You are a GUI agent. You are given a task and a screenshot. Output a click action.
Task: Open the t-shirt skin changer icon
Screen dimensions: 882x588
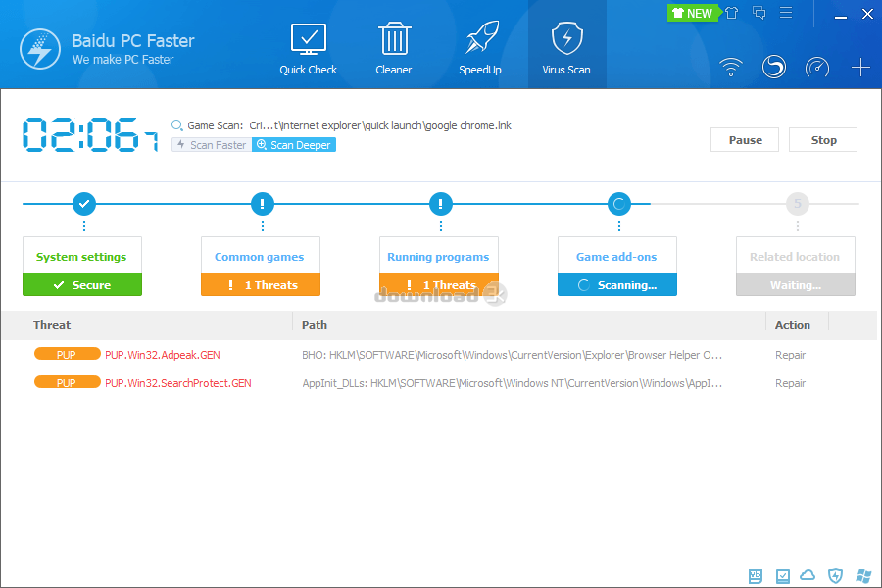point(732,13)
